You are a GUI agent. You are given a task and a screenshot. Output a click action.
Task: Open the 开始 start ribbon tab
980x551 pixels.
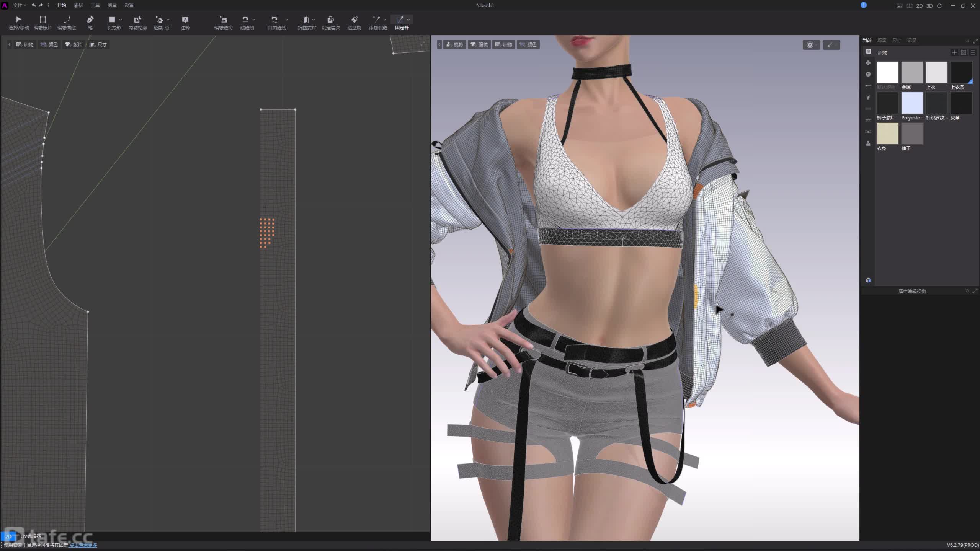(61, 5)
